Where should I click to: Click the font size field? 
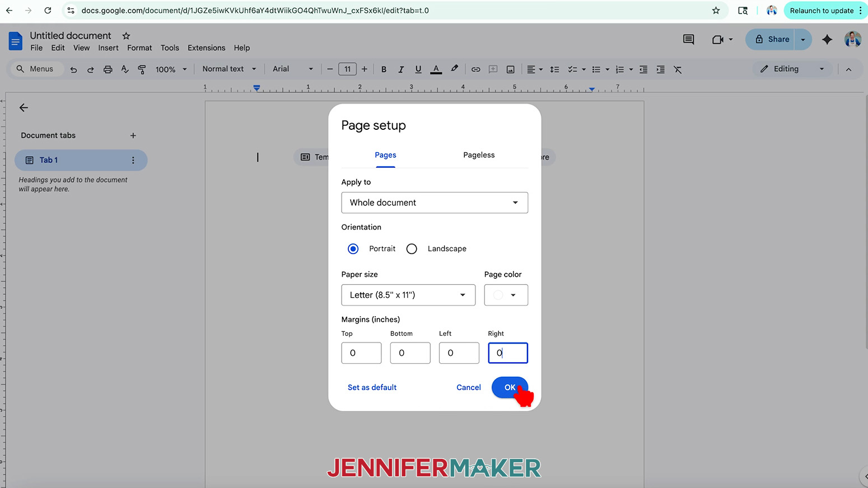pos(347,69)
